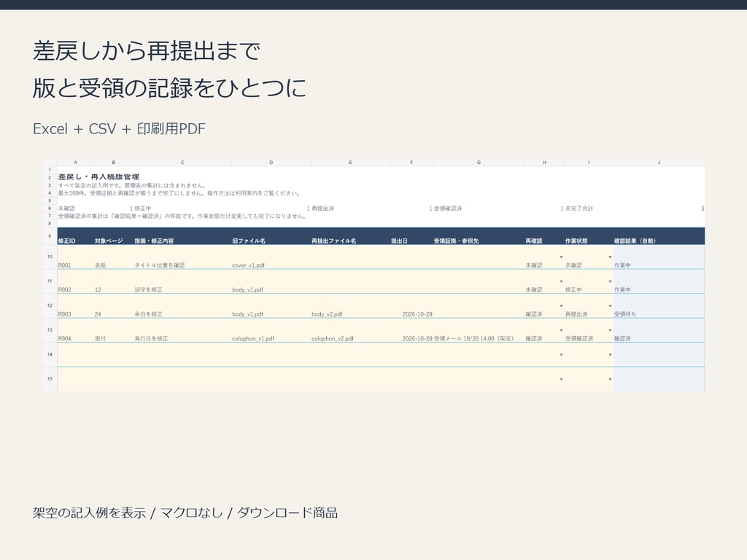Select the body_v1.pdf cell in row R002

271,282
